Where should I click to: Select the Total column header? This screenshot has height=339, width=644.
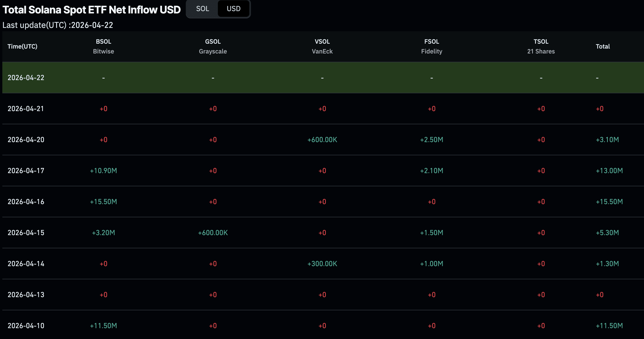(x=603, y=46)
